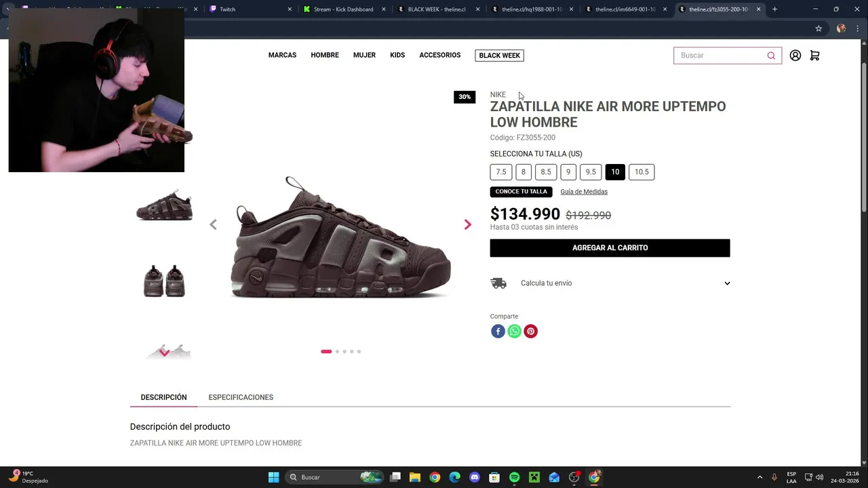This screenshot has width=868, height=488.
Task: Go to previous product image arrow
Action: (x=213, y=224)
